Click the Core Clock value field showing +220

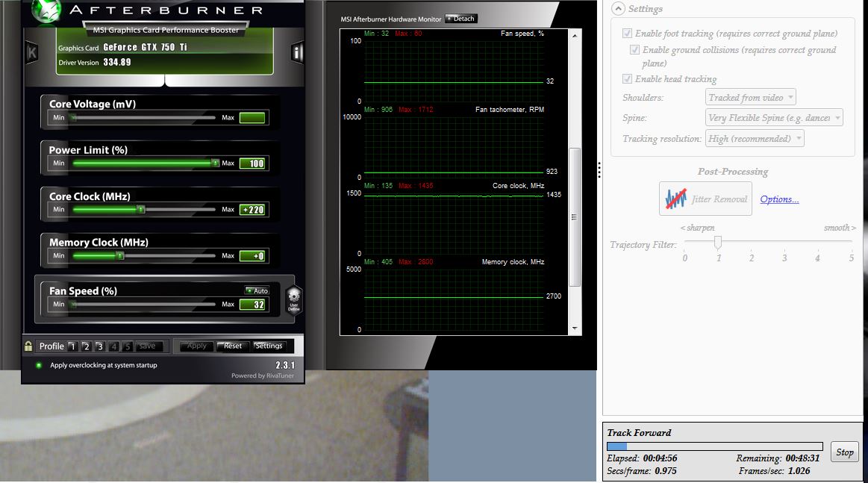point(252,209)
